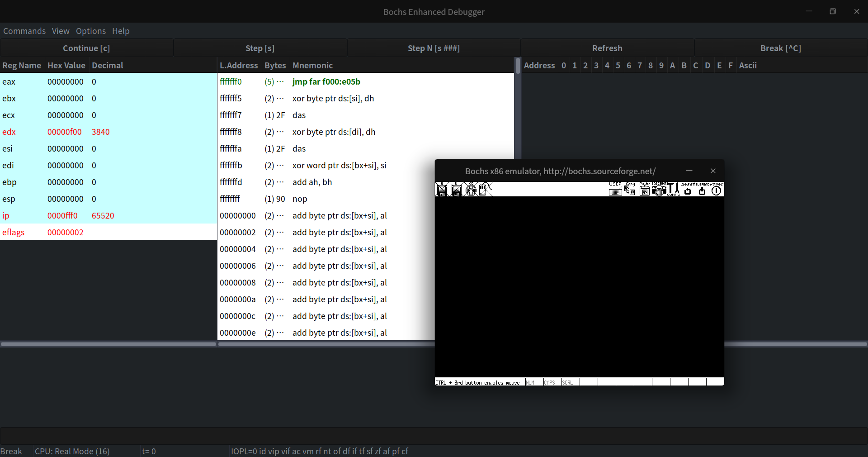Select the nop instruction at ffffffff
The image size is (868, 457).
[326, 199]
